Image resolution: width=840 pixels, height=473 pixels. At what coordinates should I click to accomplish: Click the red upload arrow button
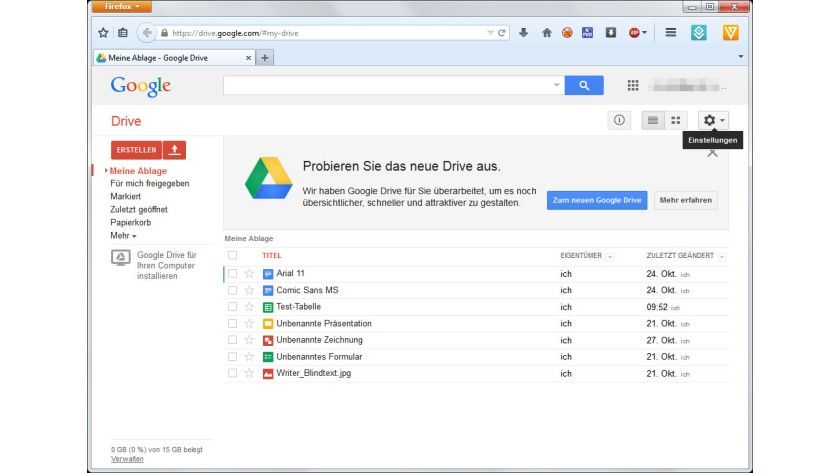174,150
